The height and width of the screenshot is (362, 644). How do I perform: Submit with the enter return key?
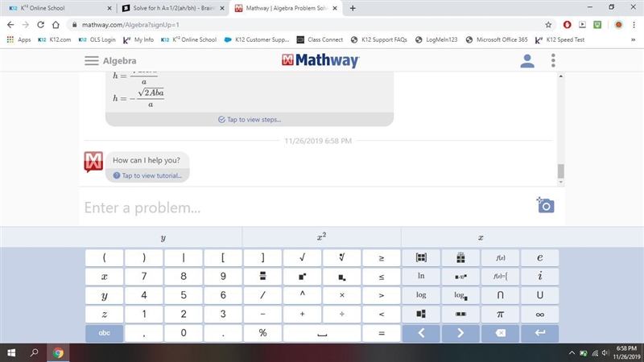point(539,333)
